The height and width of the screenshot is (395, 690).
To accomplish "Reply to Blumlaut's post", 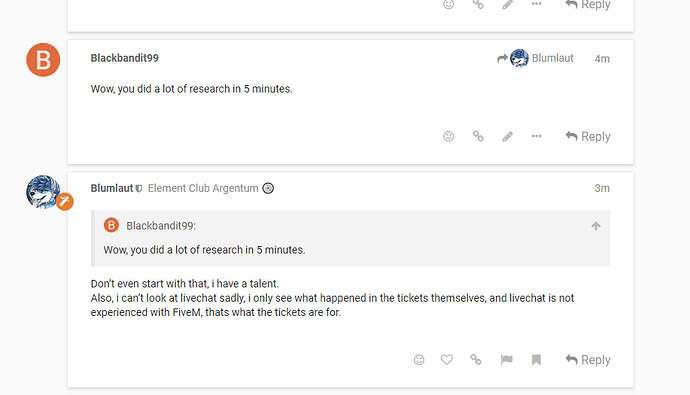I will pyautogui.click(x=588, y=360).
